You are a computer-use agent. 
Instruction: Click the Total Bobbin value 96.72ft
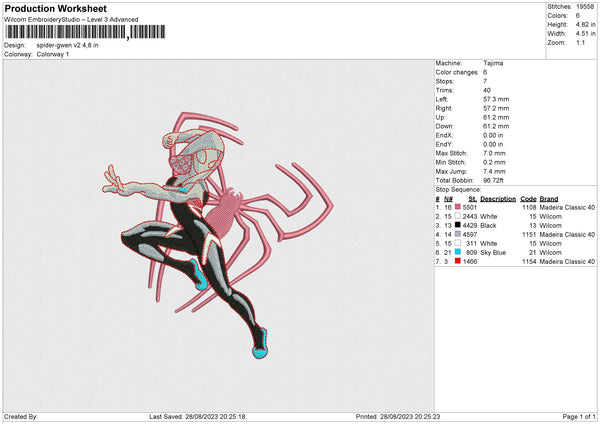(x=493, y=180)
